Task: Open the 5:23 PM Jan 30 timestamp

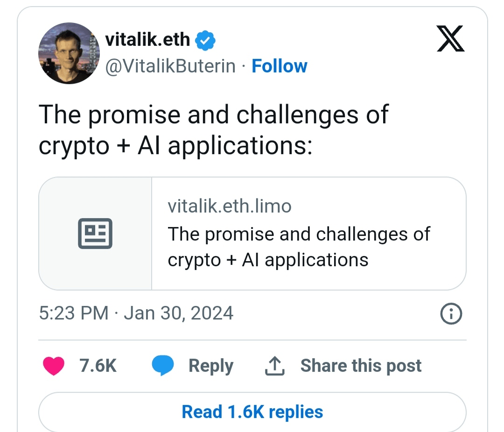Action: 136,313
